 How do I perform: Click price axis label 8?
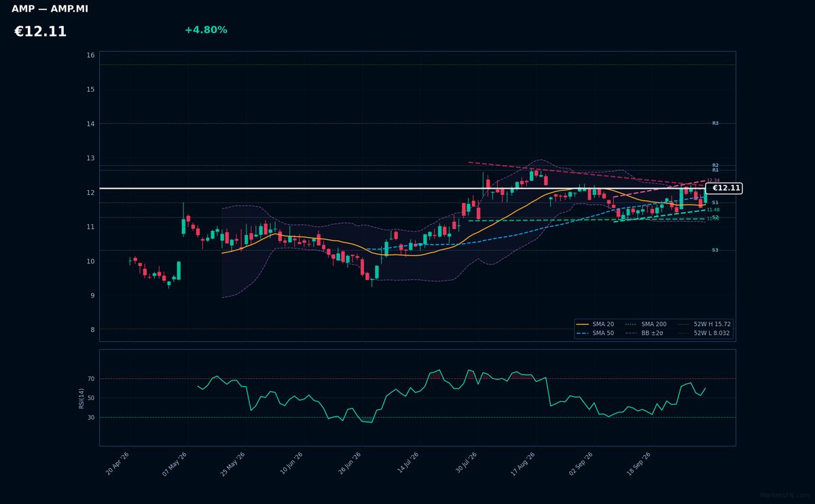92,330
